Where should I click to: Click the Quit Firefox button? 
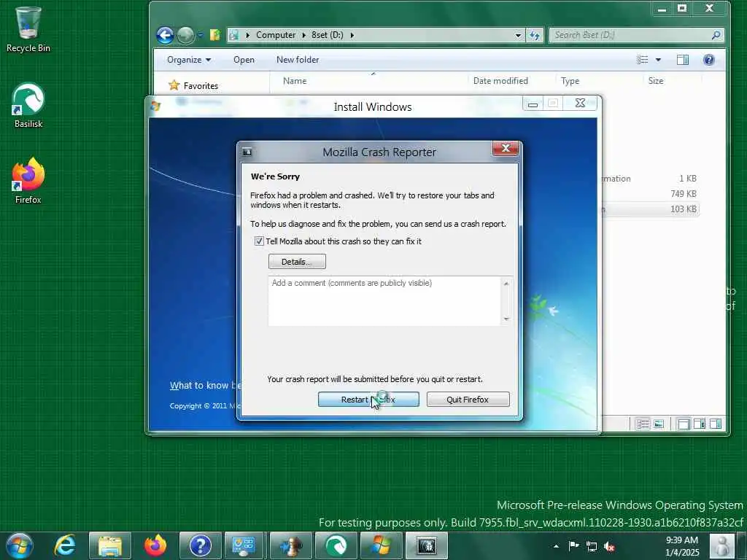[x=468, y=400]
